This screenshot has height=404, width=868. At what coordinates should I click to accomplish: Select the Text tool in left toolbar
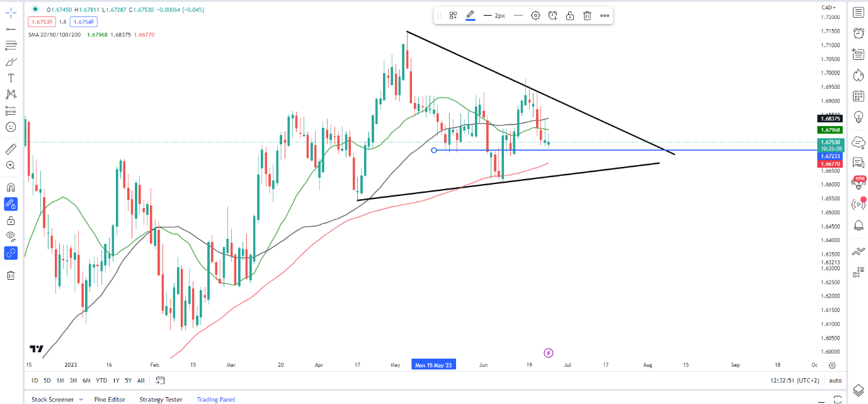pyautogui.click(x=11, y=78)
